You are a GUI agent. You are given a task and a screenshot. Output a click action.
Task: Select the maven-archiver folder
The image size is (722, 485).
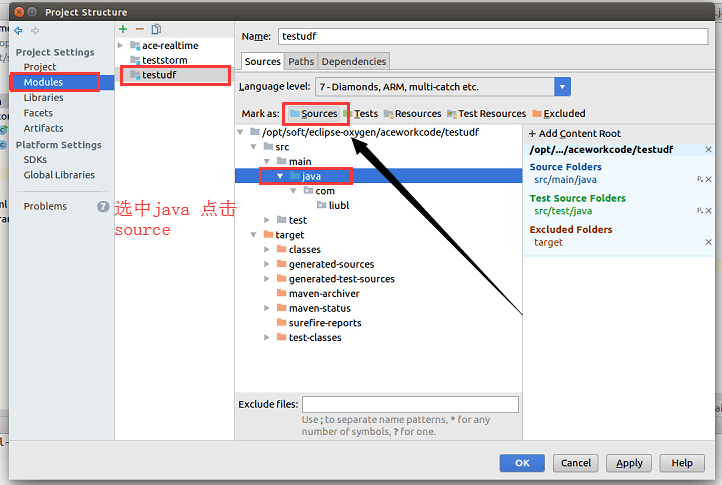tap(318, 294)
